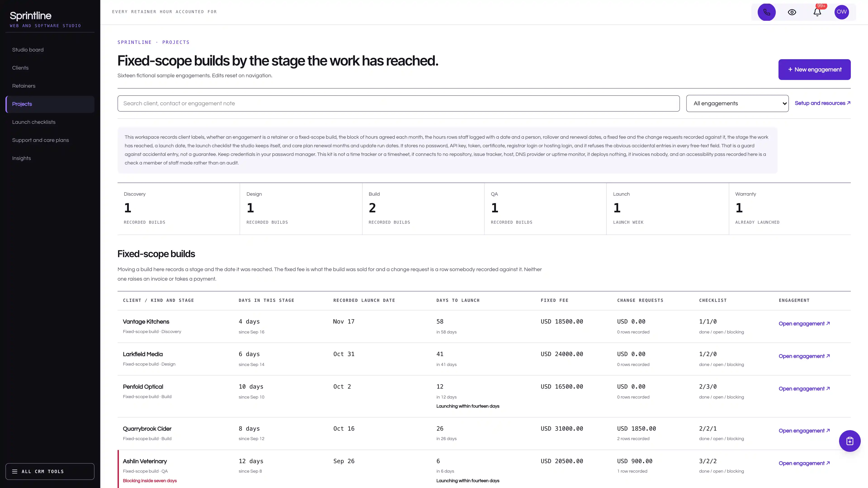The height and width of the screenshot is (488, 868).
Task: Click the Quarrybrook Cider client name
Action: pos(147,429)
